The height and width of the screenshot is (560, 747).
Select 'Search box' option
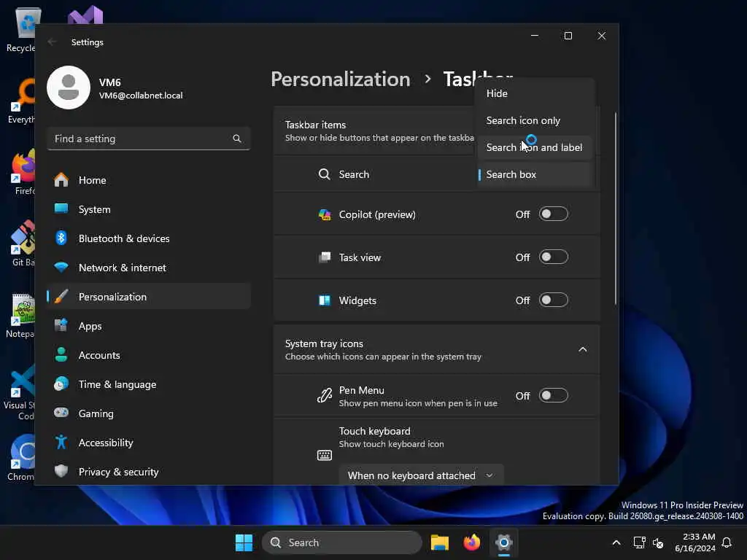tap(534, 174)
